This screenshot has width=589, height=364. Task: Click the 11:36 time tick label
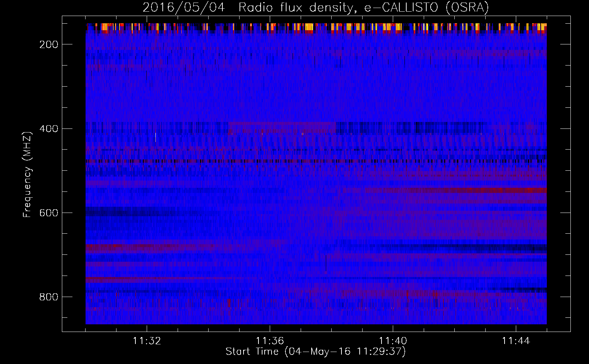(x=270, y=341)
